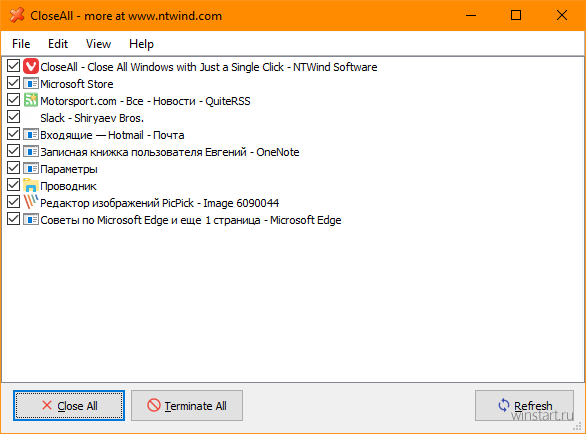
Task: Click the PicPick pencils icon
Action: (31, 202)
